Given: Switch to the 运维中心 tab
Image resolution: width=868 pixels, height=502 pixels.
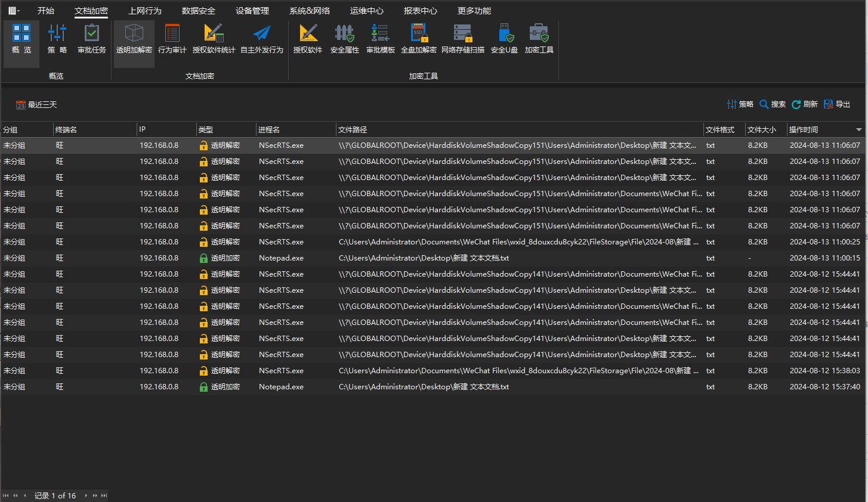Looking at the screenshot, I should (367, 11).
